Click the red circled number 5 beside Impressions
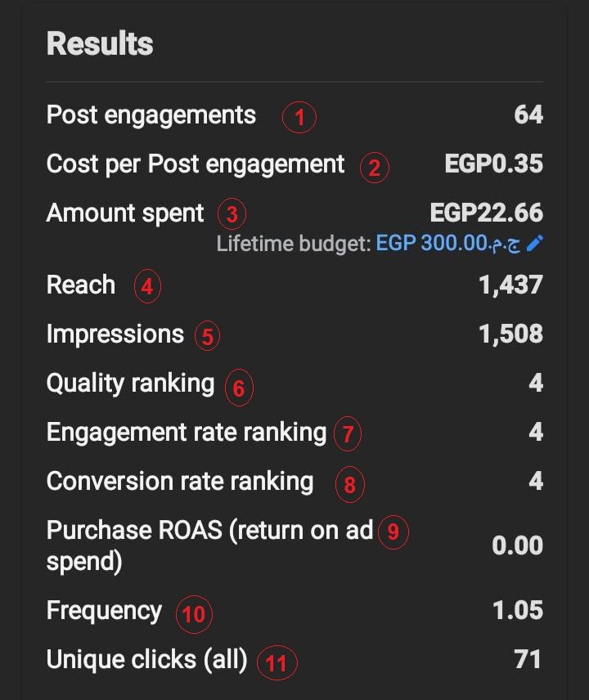 (x=207, y=336)
